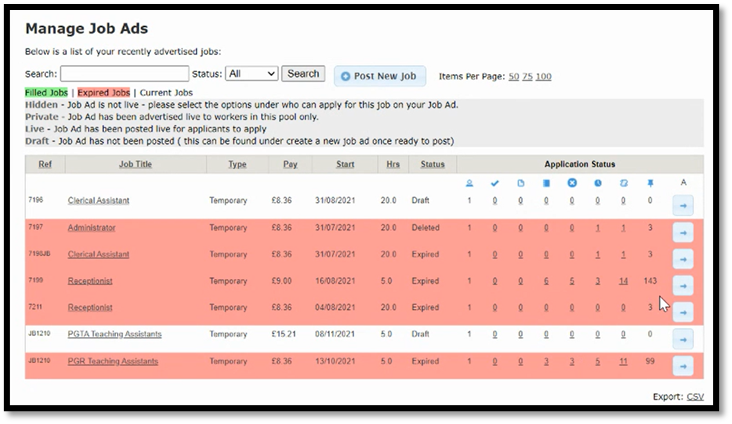Image resolution: width=732 pixels, height=424 pixels.
Task: Click the Application Status header
Action: (579, 164)
